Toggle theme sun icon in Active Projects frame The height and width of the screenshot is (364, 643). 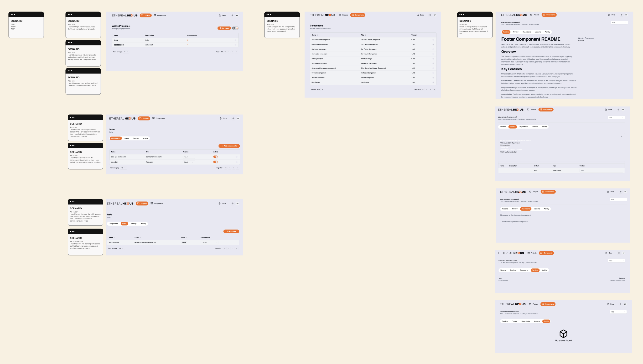[232, 16]
